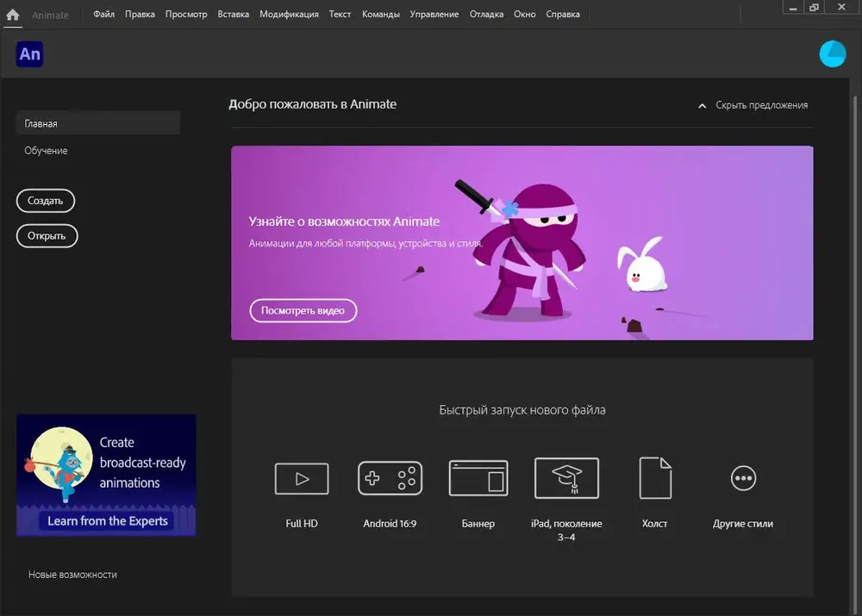This screenshot has width=862, height=616.
Task: Switch to Обучение section
Action: click(47, 151)
